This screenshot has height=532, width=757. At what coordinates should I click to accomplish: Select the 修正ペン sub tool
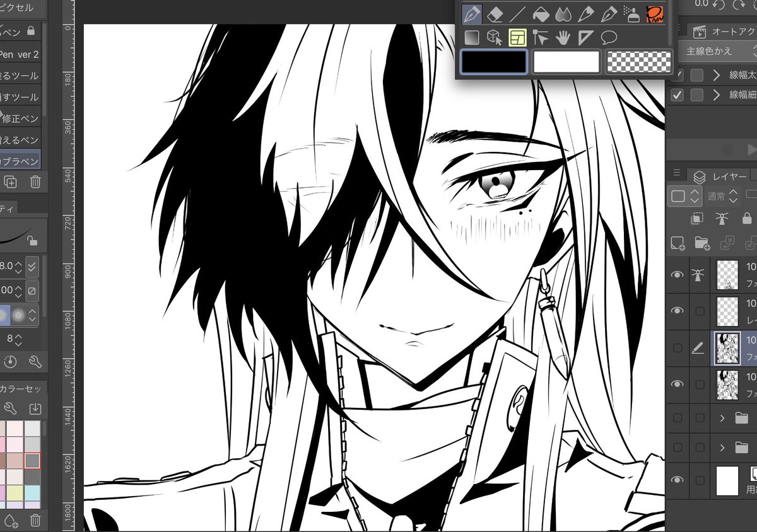20,119
